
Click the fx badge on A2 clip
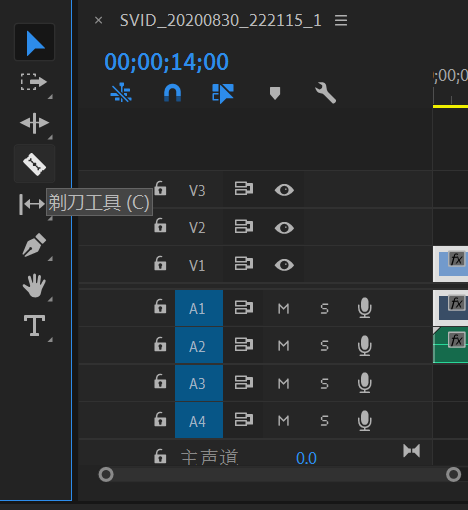456,340
